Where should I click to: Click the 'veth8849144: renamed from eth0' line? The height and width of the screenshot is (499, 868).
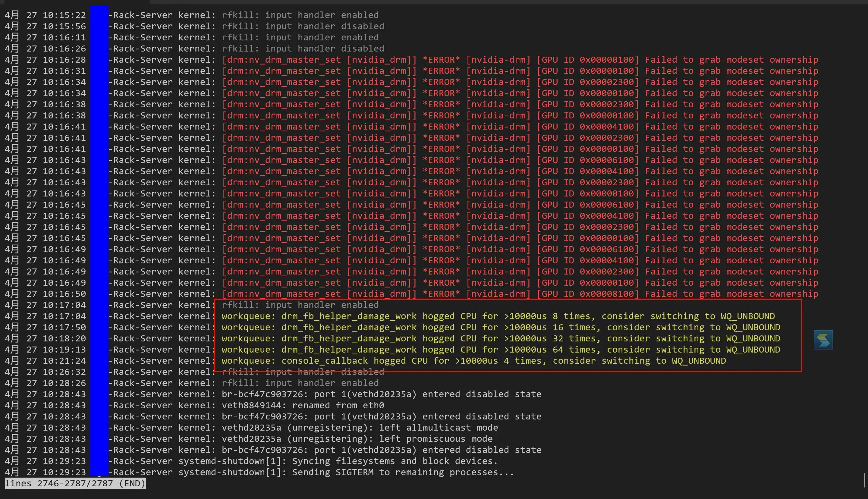click(303, 406)
